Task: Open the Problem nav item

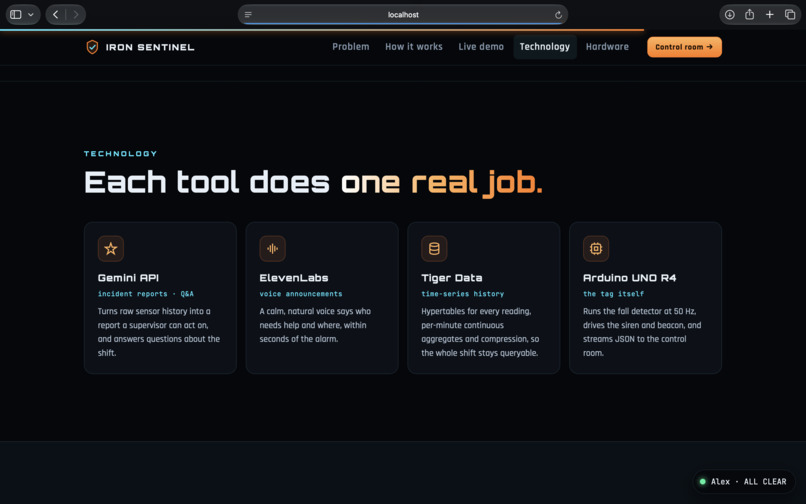Action: [351, 47]
